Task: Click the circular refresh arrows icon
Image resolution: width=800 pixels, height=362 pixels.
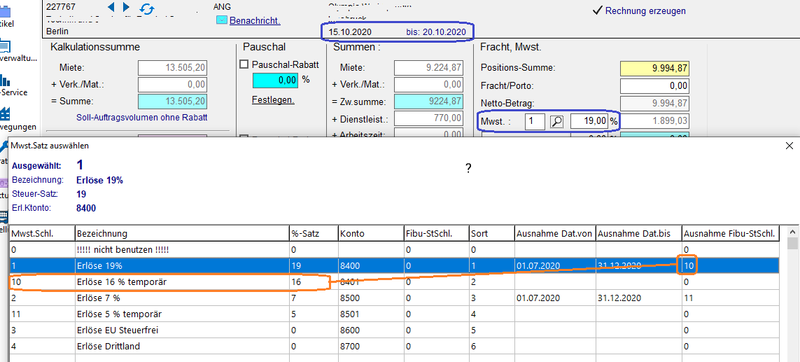Action: [x=146, y=8]
